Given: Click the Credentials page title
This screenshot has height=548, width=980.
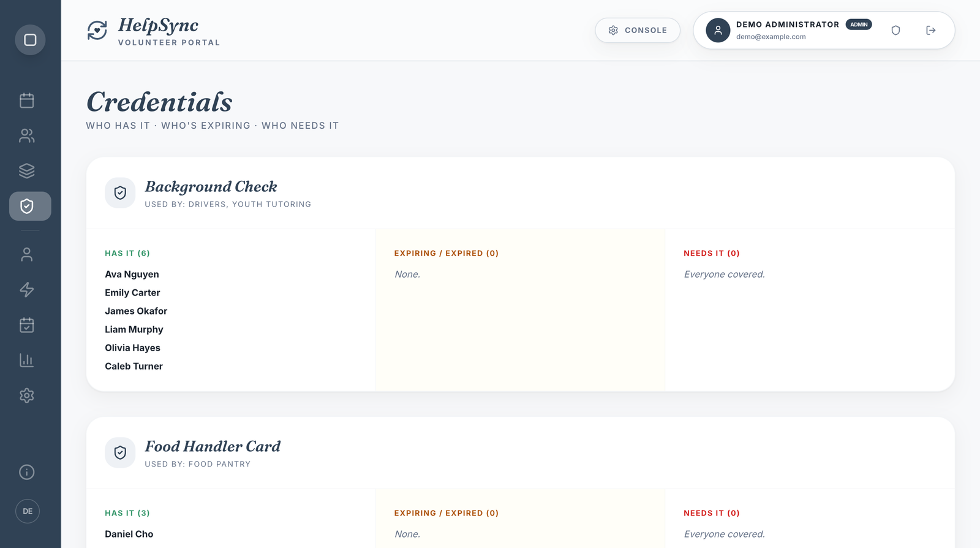Looking at the screenshot, I should [x=159, y=102].
